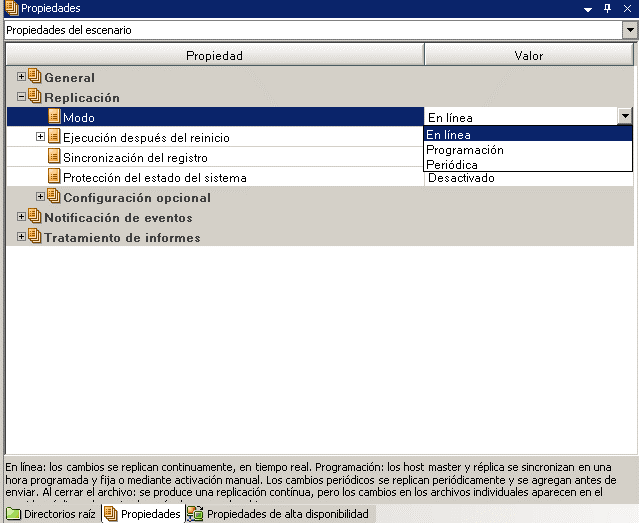The image size is (639, 523).
Task: Expand the General node
Action: 21,76
